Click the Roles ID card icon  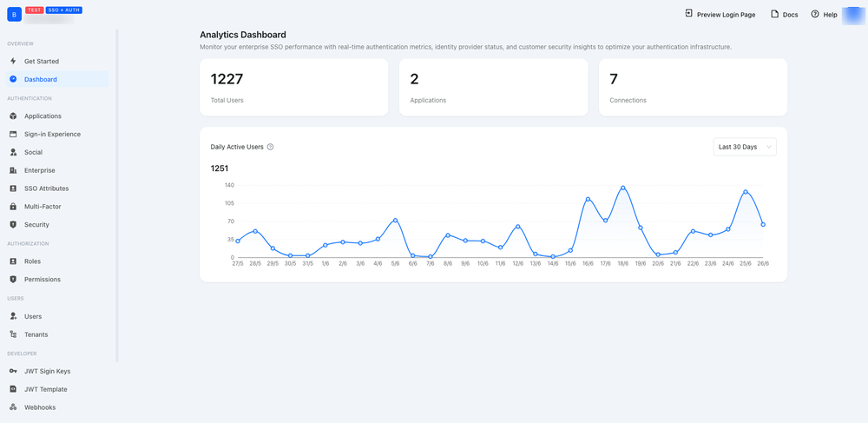[x=13, y=261]
